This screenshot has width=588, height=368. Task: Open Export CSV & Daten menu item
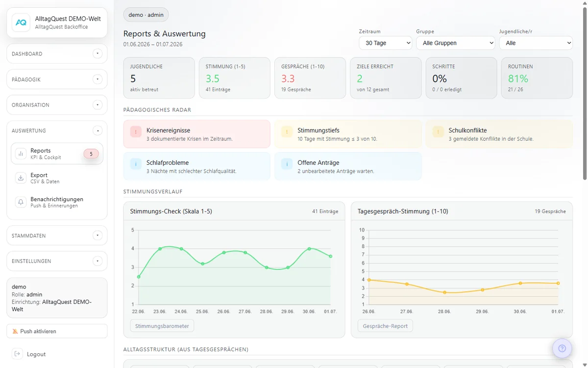point(57,178)
